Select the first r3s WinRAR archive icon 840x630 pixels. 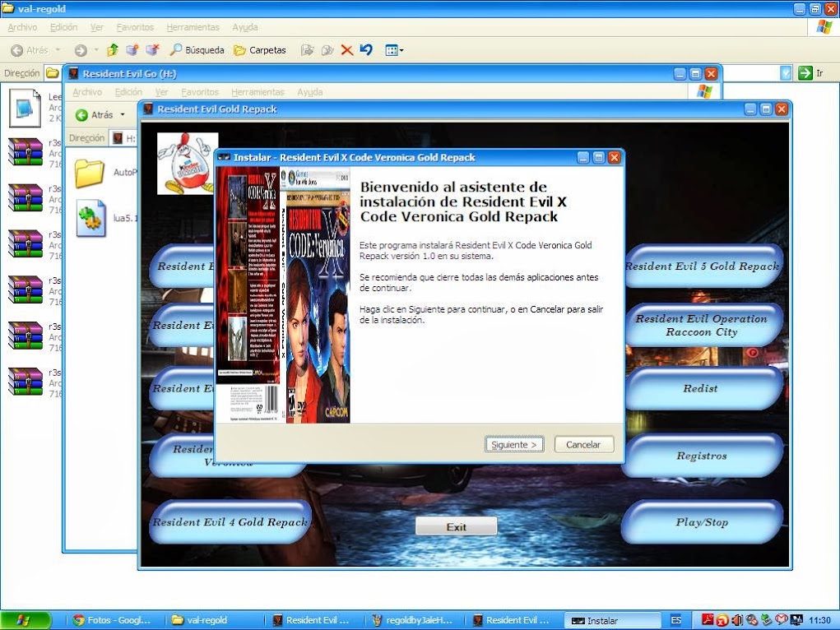[26, 153]
